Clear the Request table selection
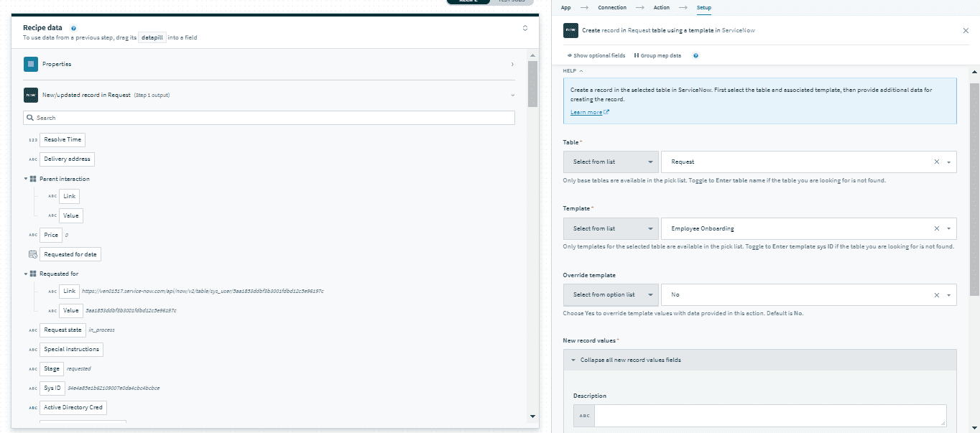 (x=936, y=162)
